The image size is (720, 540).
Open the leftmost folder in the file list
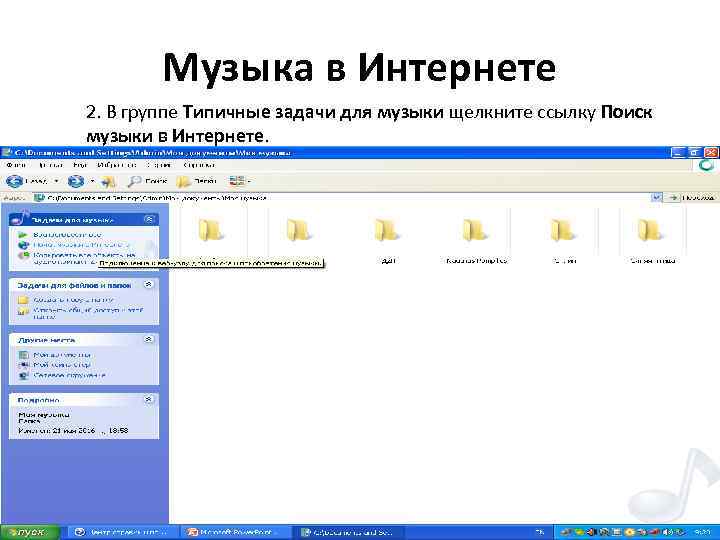(211, 230)
